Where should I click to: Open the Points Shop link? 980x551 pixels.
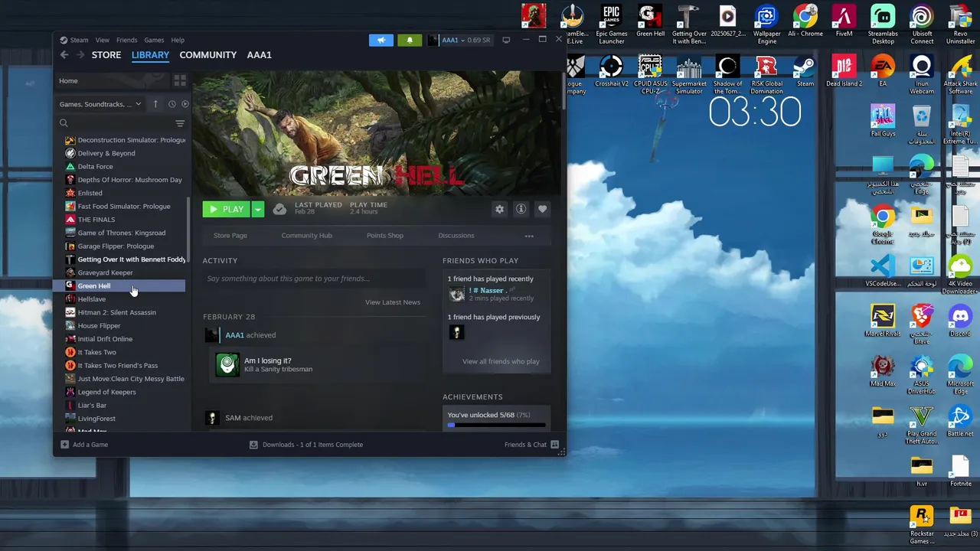coord(384,236)
